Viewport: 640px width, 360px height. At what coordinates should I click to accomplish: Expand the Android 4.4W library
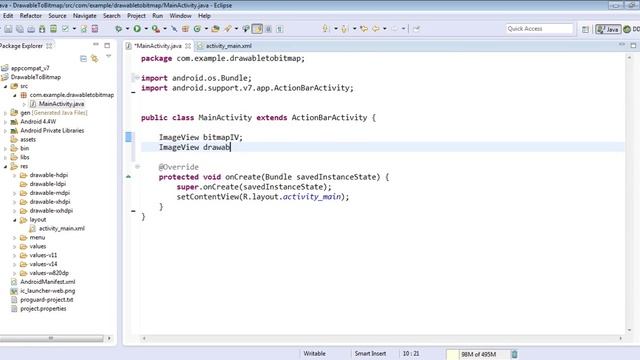(x=5, y=122)
